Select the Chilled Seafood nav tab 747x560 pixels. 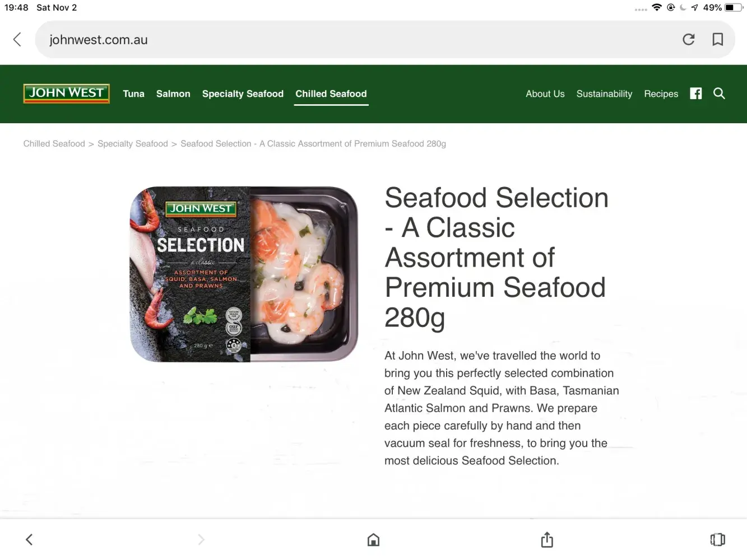[x=331, y=94]
